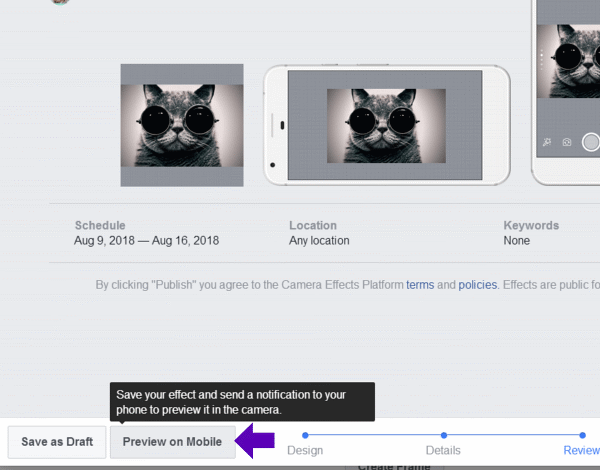Click the profile avatar at top left

[60, 2]
